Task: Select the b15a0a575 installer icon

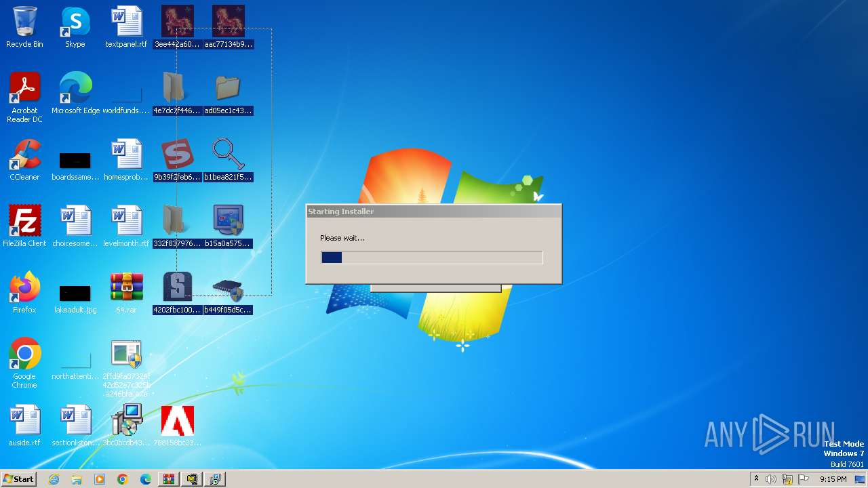Action: tap(229, 226)
